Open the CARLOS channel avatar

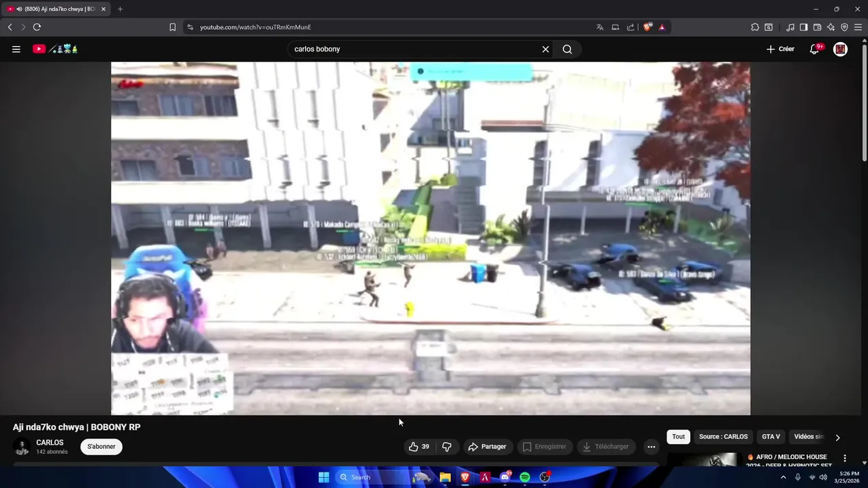pyautogui.click(x=22, y=447)
